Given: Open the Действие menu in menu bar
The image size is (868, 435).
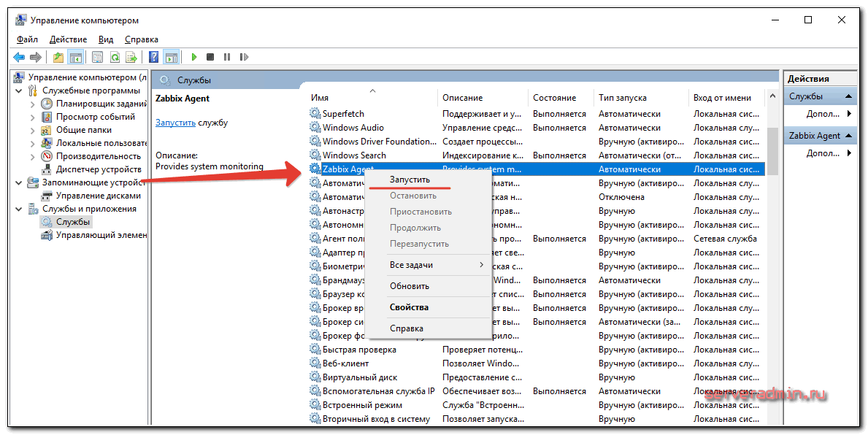Looking at the screenshot, I should coord(68,39).
